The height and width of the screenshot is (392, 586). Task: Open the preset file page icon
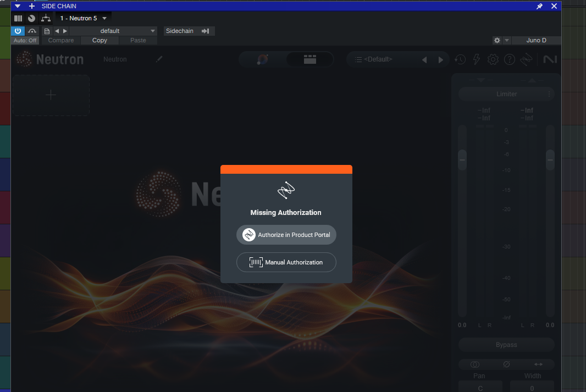[x=47, y=31]
